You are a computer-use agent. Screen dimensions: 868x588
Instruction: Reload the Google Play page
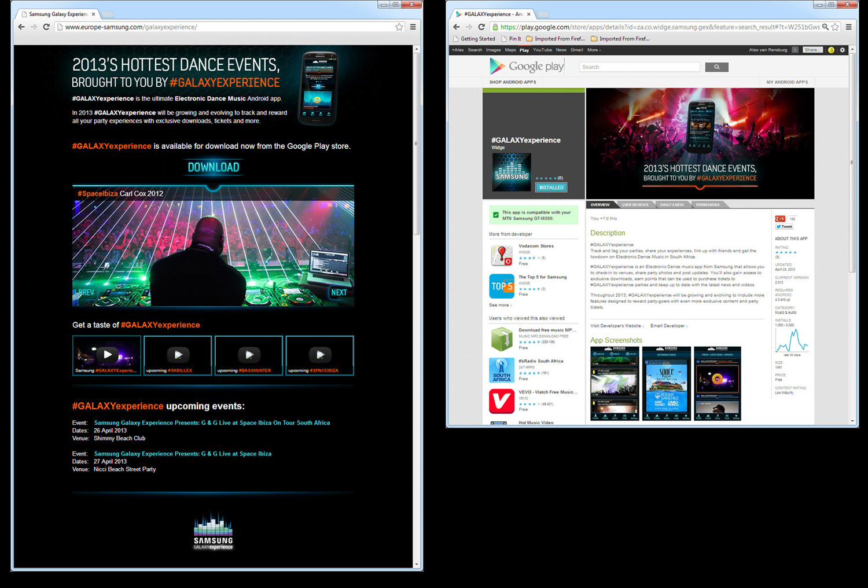(x=481, y=27)
